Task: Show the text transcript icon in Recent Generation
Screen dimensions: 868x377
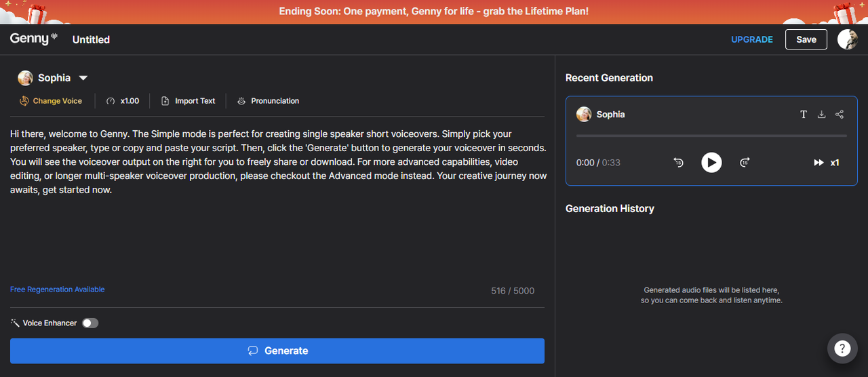Action: pyautogui.click(x=804, y=115)
